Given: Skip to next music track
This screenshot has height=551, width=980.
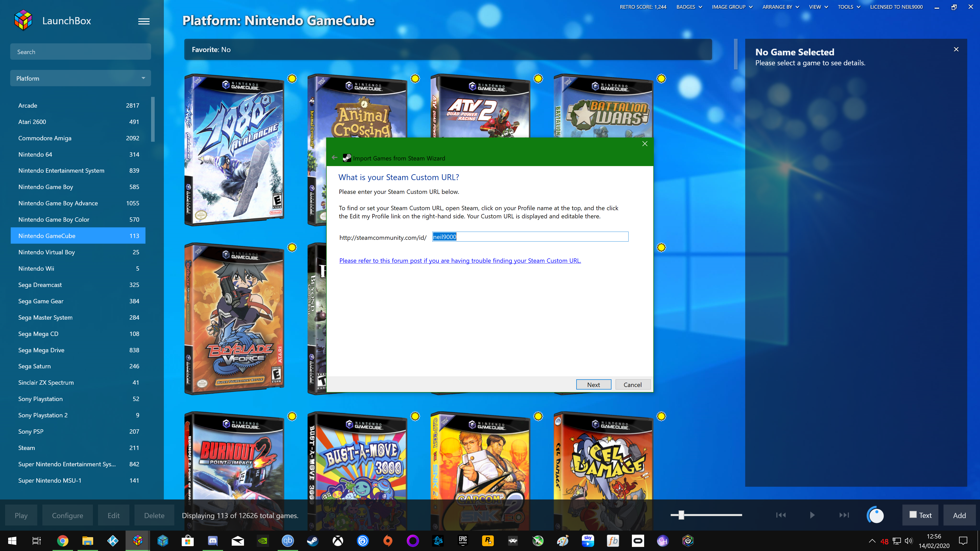Looking at the screenshot, I should [844, 515].
